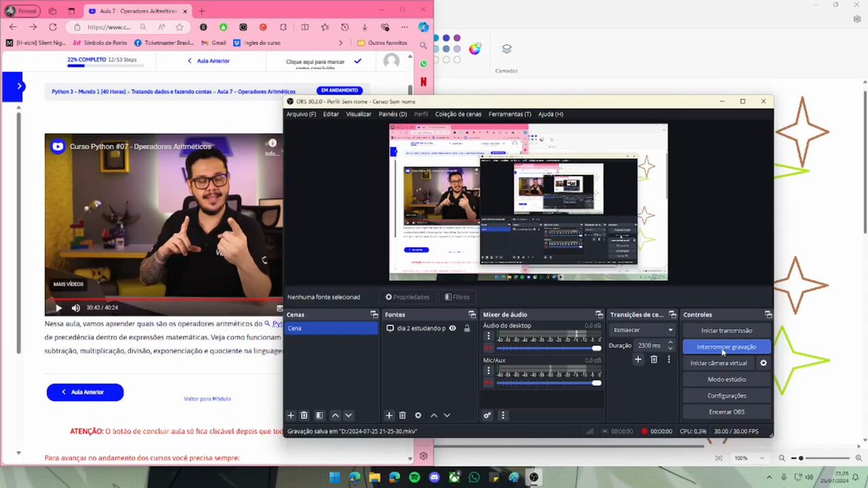868x488 pixels.
Task: Open Painéis menu in OBS
Action: (393, 114)
